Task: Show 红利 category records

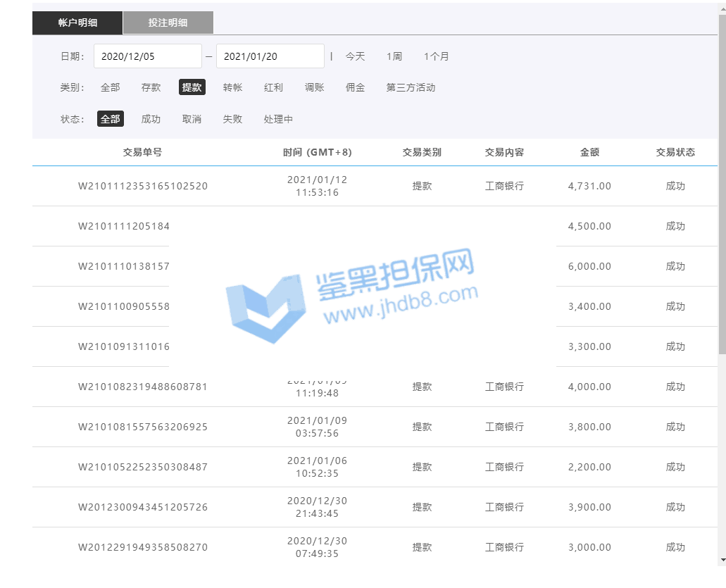Action: coord(273,87)
